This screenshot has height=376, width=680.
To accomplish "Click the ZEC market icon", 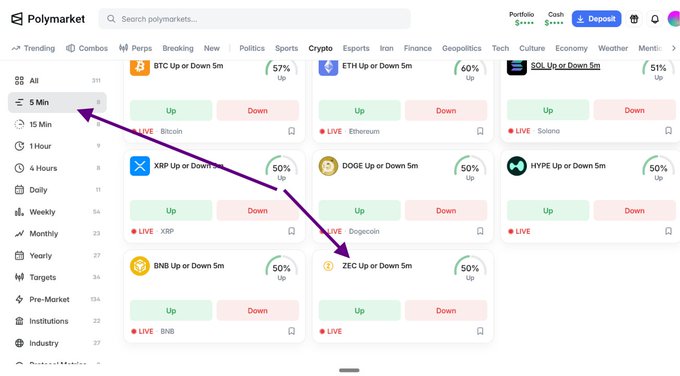I will [328, 266].
